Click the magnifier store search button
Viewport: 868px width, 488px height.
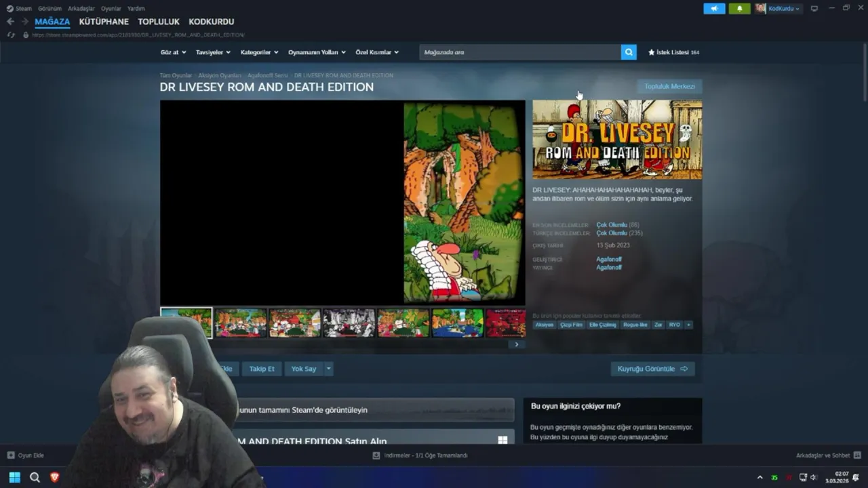pyautogui.click(x=629, y=52)
